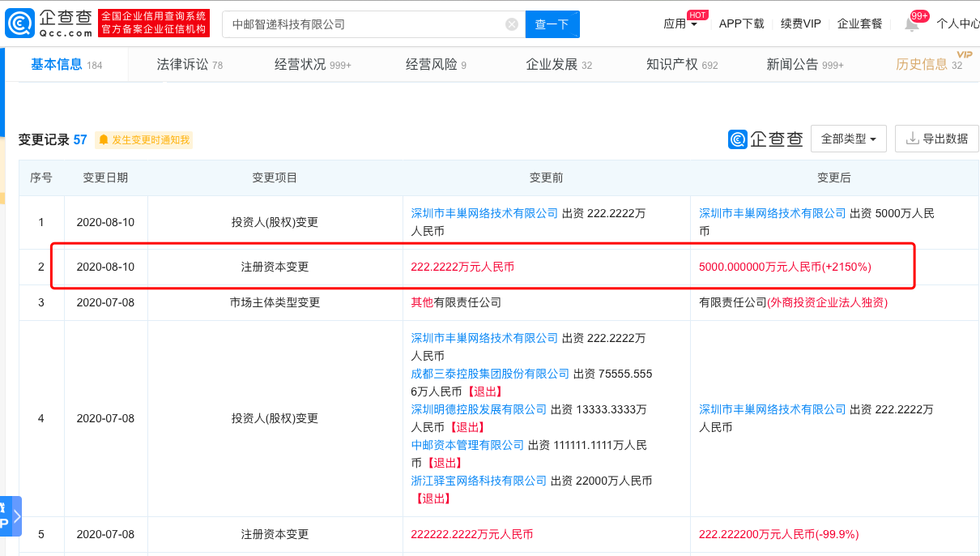The height and width of the screenshot is (556, 980).
Task: Click the 变更前 column header
Action: [546, 177]
